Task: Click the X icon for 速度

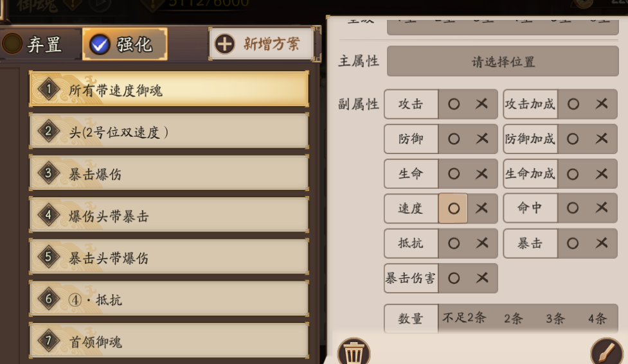Action: point(481,208)
